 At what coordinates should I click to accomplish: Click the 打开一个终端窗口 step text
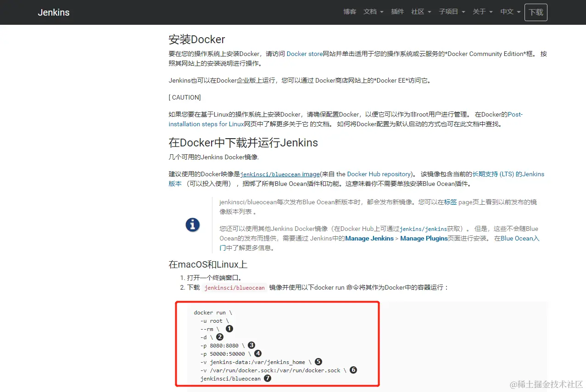[x=214, y=278]
